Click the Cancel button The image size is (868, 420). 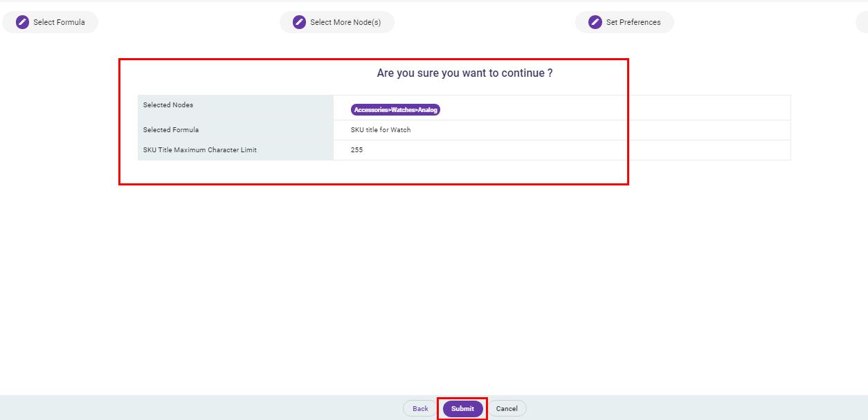coord(507,408)
